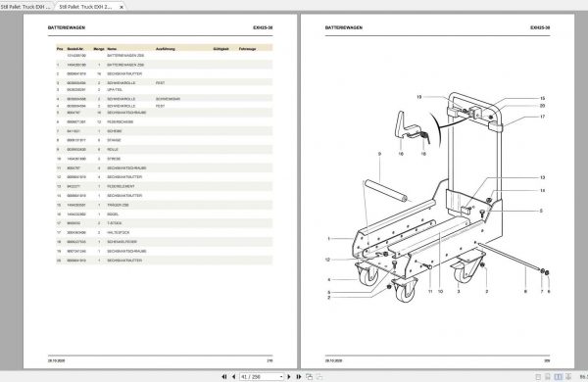Click the RIEGEL row name
This screenshot has height=382, width=588.
[x=113, y=215]
